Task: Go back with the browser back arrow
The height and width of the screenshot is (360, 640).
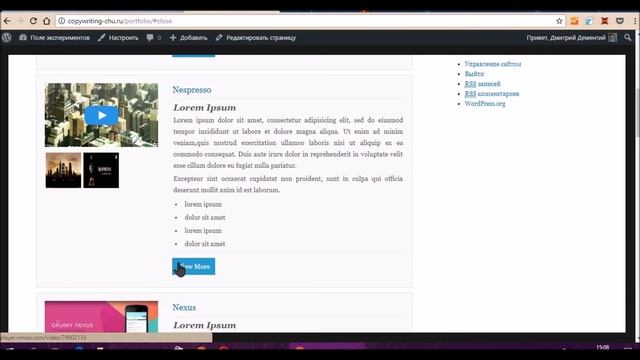Action: tap(7, 21)
